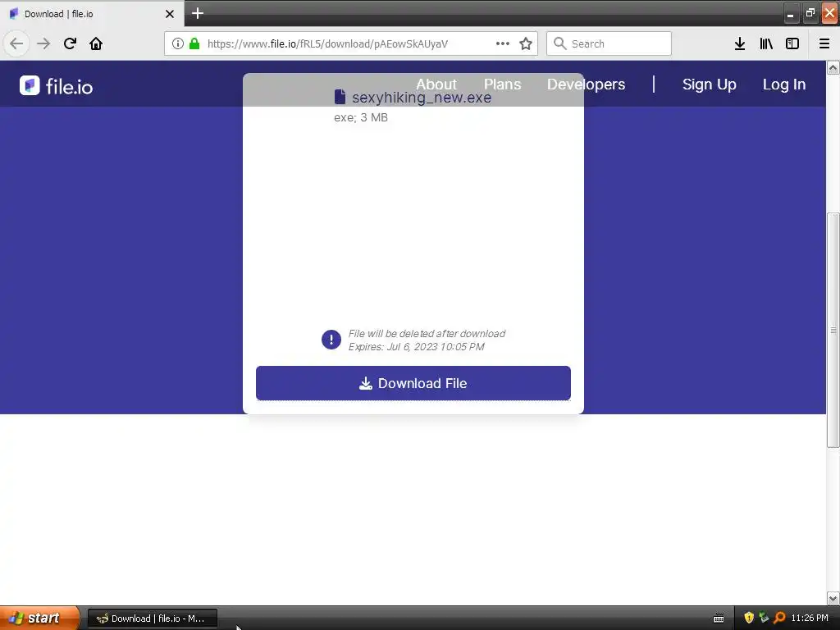Select Download | file.io taskbar button

click(x=152, y=619)
